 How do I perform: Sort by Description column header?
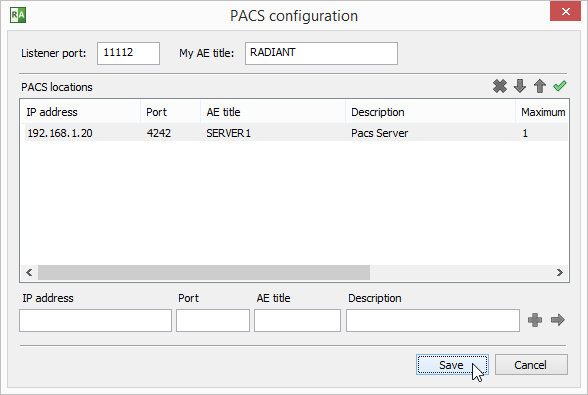coord(430,112)
